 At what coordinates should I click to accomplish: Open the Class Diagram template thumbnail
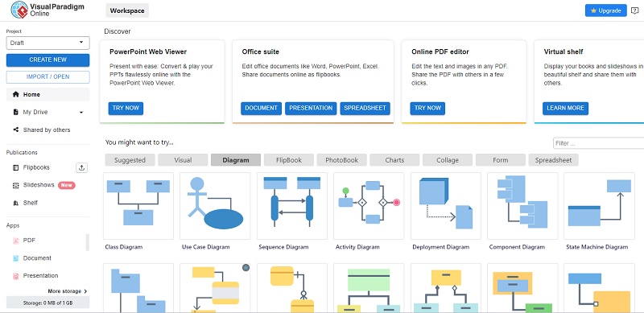pyautogui.click(x=138, y=206)
